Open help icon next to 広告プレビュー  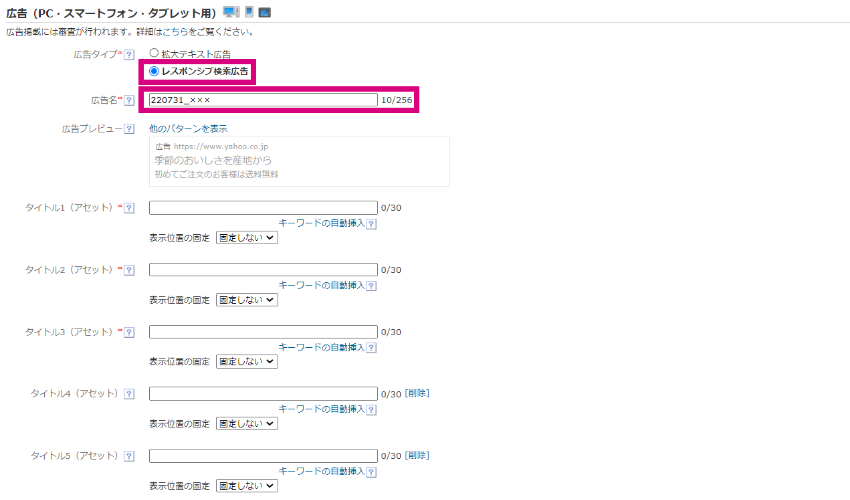tap(129, 129)
